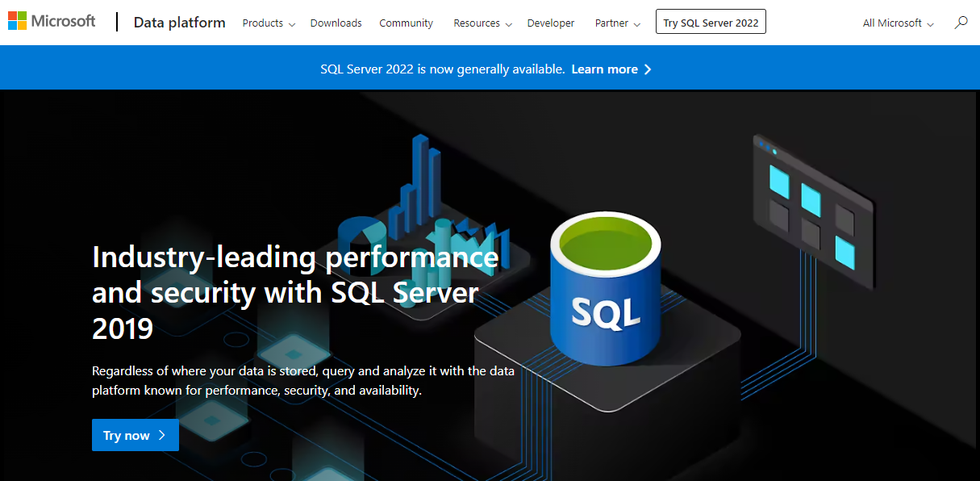This screenshot has height=481, width=980.
Task: Expand the Products dropdown menu
Action: click(269, 23)
